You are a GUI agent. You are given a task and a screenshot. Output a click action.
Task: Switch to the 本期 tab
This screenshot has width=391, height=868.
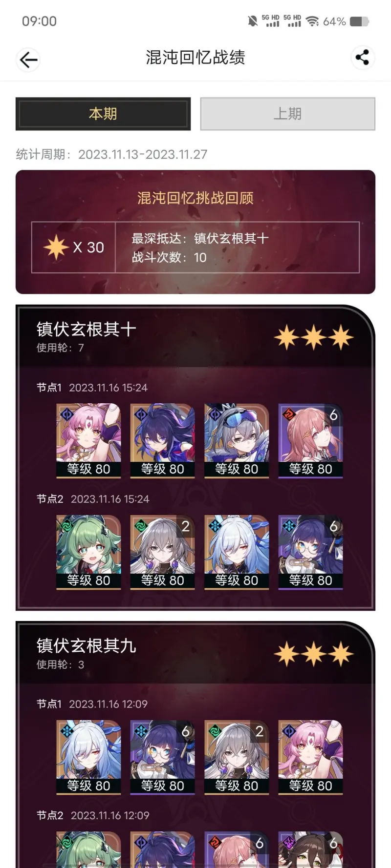tap(103, 114)
